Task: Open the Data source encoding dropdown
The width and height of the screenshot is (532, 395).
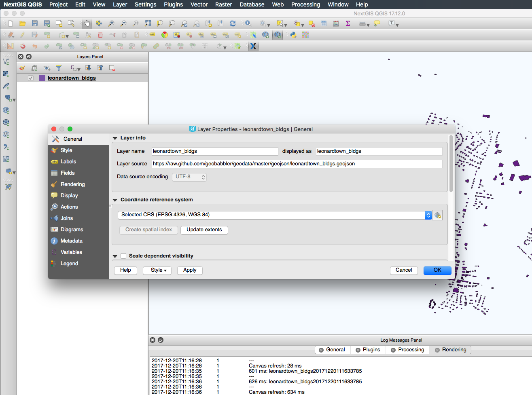Action: 189,177
